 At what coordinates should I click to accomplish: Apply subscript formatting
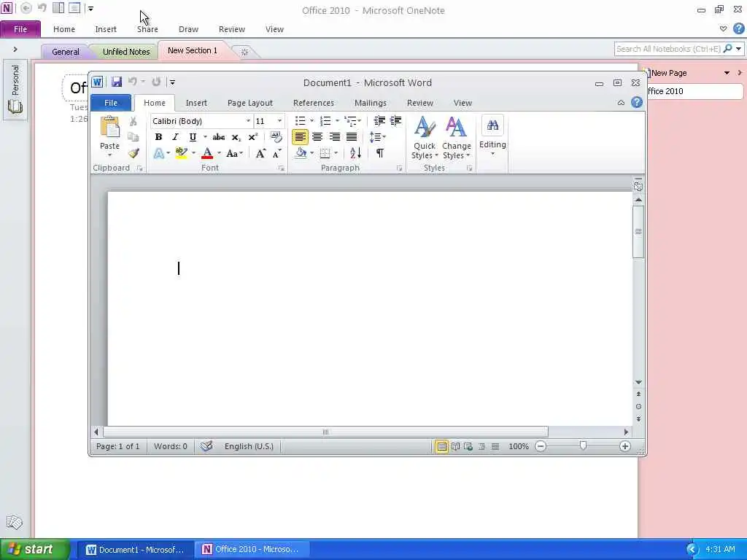pyautogui.click(x=236, y=137)
